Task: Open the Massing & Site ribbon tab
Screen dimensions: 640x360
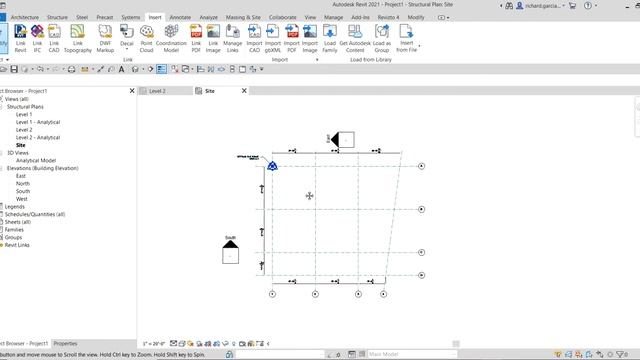Action: (243, 18)
